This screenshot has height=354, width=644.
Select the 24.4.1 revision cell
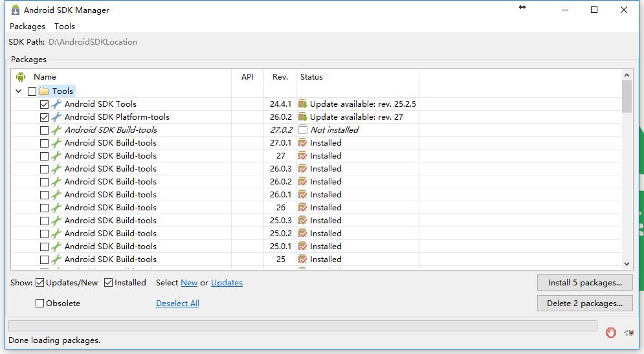tap(280, 104)
